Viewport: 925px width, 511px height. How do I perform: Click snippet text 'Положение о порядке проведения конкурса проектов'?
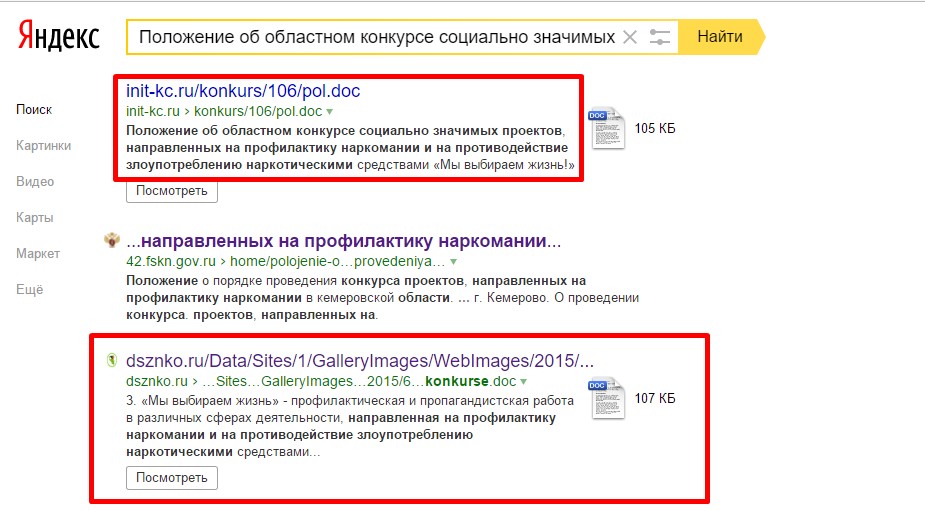pyautogui.click(x=295, y=281)
